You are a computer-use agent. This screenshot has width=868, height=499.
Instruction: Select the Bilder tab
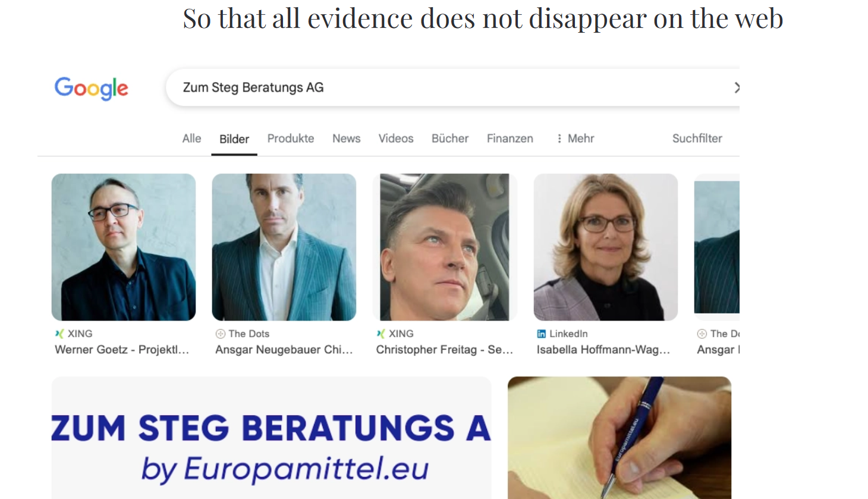234,139
